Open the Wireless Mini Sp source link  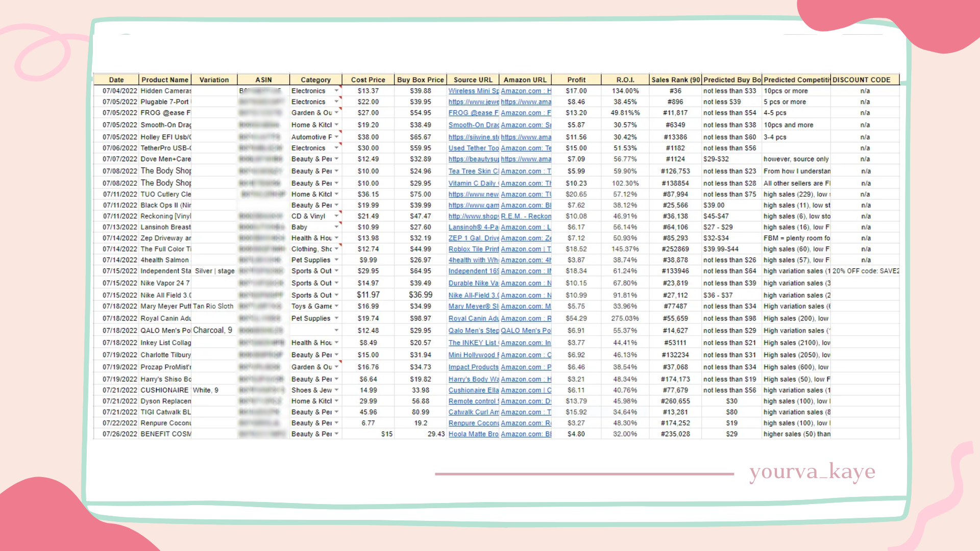474,91
